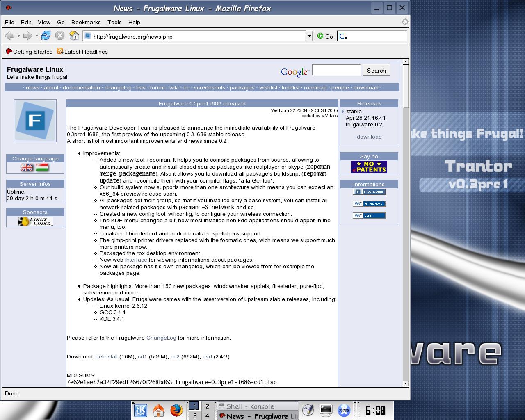This screenshot has height=420, width=525.
Task: Click the No ePatents banner
Action: pyautogui.click(x=369, y=167)
